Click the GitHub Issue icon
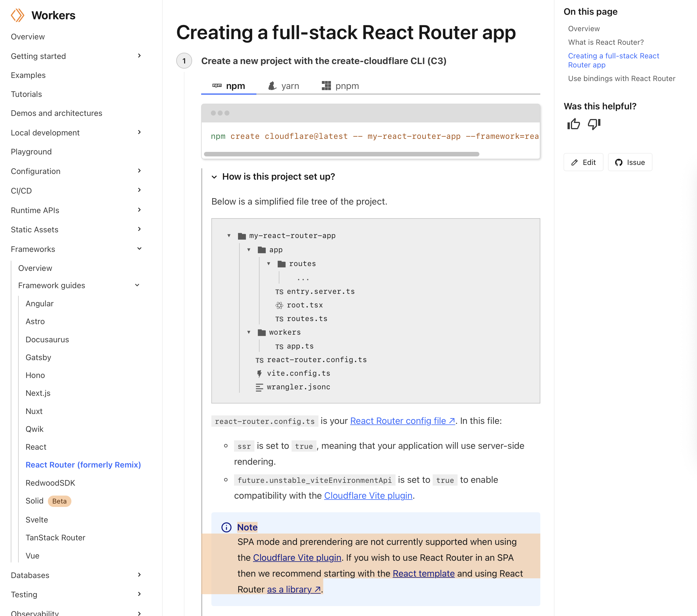This screenshot has width=697, height=616. pos(619,162)
